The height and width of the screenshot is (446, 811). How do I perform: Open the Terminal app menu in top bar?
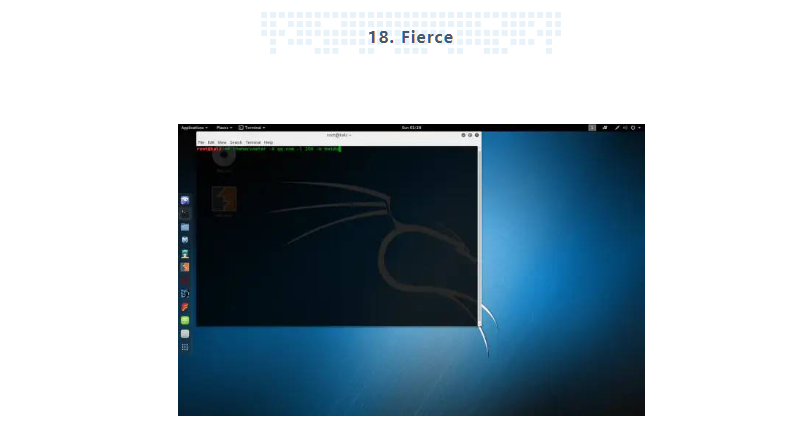coord(252,128)
